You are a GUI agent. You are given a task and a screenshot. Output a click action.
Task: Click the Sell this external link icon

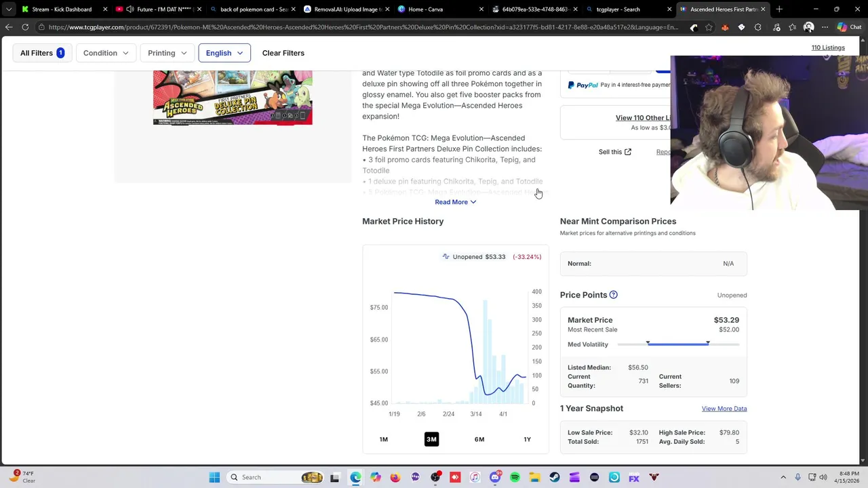(x=627, y=152)
